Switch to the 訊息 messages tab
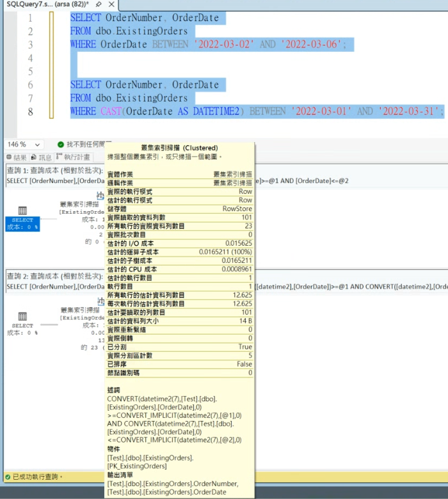Viewport: 448px width, 499px height. click(x=42, y=157)
